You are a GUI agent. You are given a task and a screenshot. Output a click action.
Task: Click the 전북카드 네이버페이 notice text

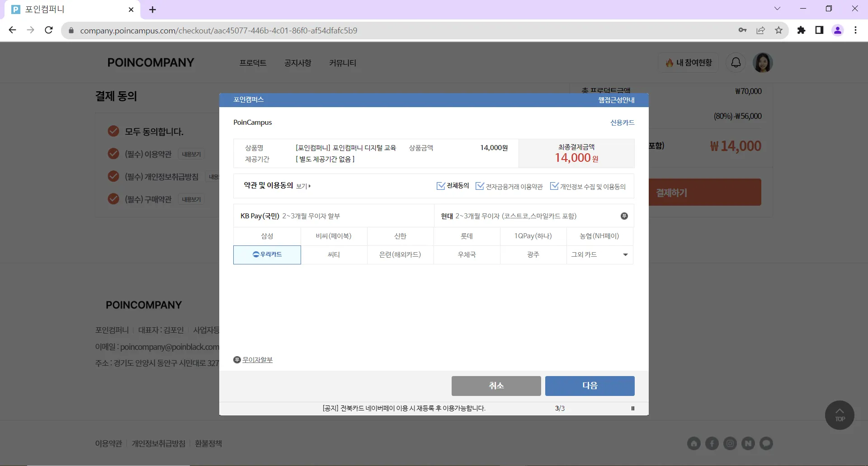click(404, 408)
